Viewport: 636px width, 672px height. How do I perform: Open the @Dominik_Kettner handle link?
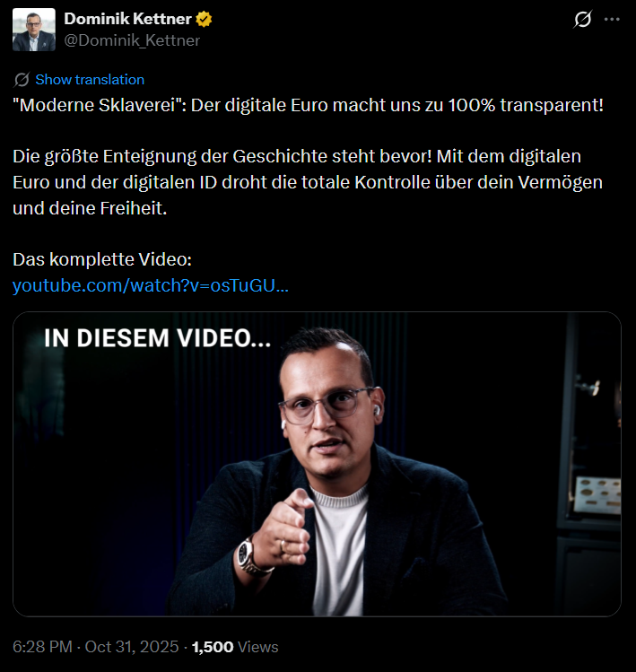[132, 40]
